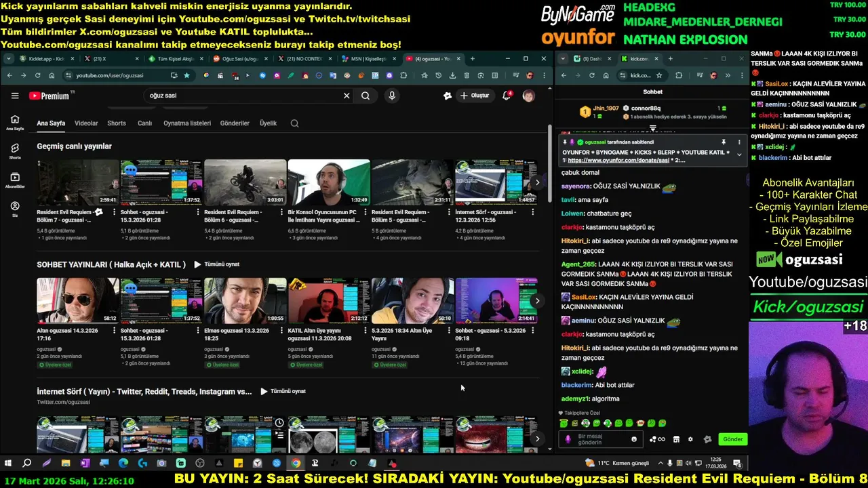Viewport: 868px width, 488px height.
Task: Open Chrome three-dot menu in YouTube window
Action: 543,75
